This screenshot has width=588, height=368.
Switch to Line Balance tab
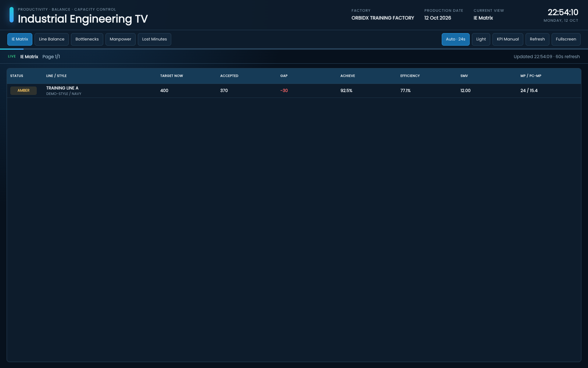51,39
